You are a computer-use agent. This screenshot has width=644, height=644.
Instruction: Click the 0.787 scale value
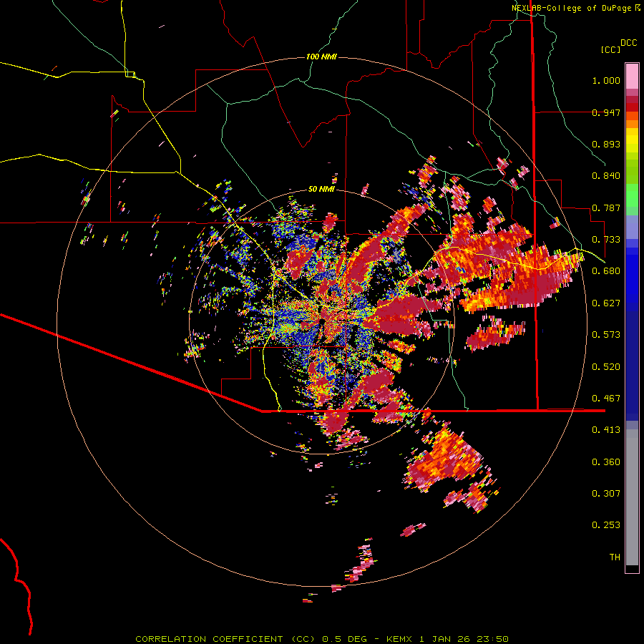[x=606, y=208]
